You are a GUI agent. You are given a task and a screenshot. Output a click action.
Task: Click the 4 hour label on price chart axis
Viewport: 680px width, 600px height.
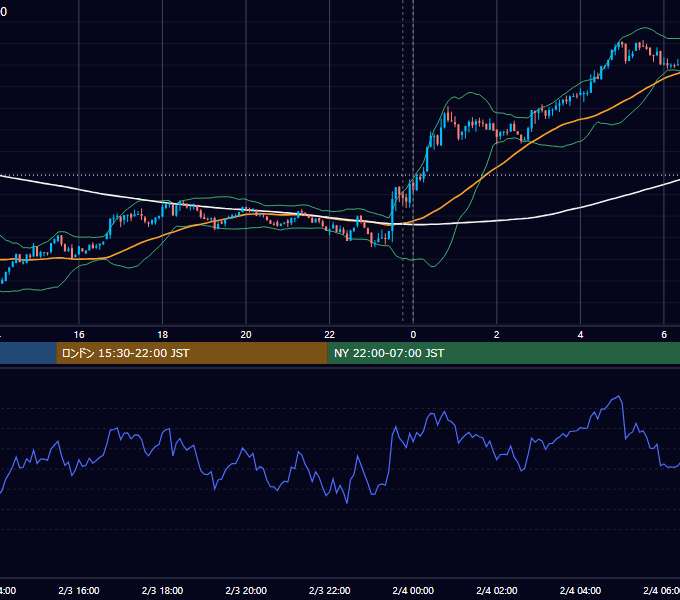coord(580,335)
